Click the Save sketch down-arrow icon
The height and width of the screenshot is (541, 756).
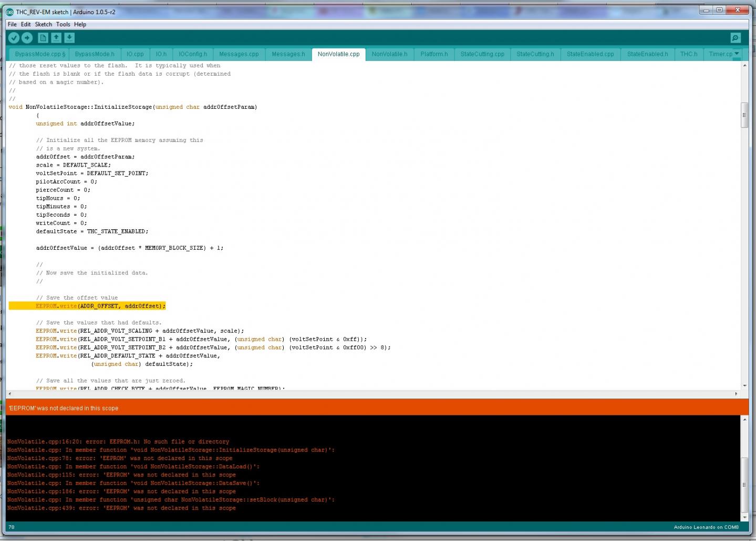pyautogui.click(x=69, y=38)
